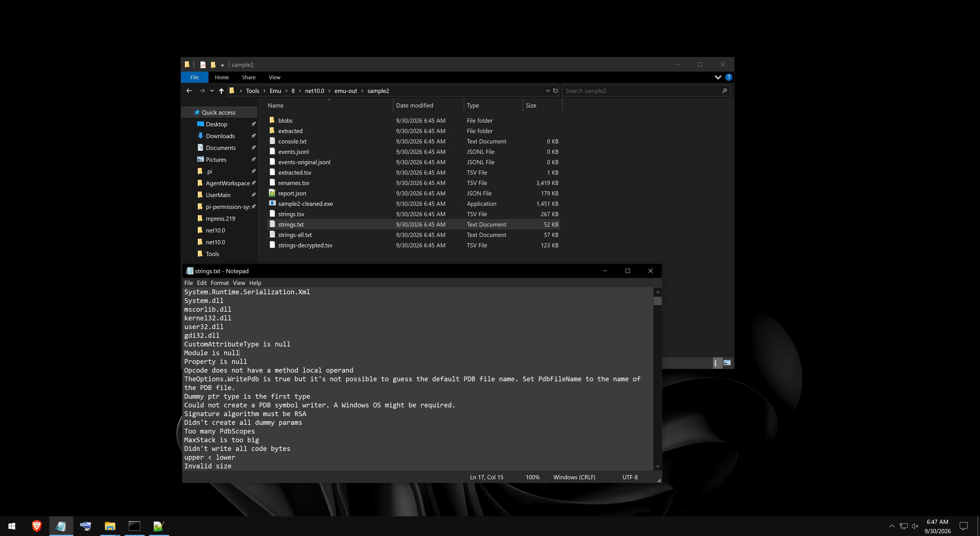The width and height of the screenshot is (980, 536).
Task: Open the File tab in Explorer
Action: (194, 77)
